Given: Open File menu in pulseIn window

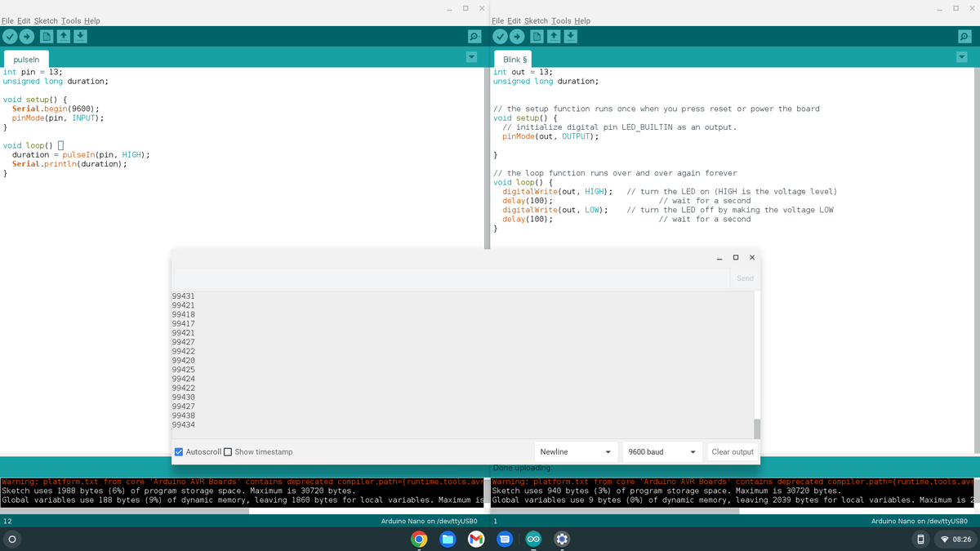Looking at the screenshot, I should click(8, 20).
